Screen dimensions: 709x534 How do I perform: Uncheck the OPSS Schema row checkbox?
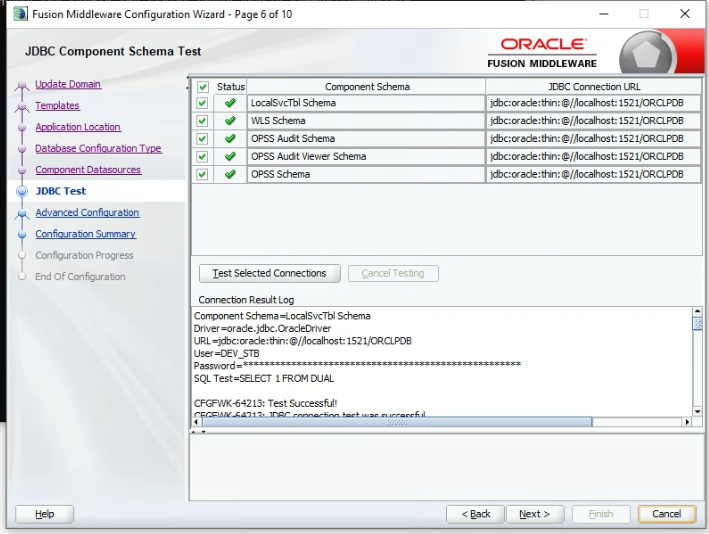point(202,174)
